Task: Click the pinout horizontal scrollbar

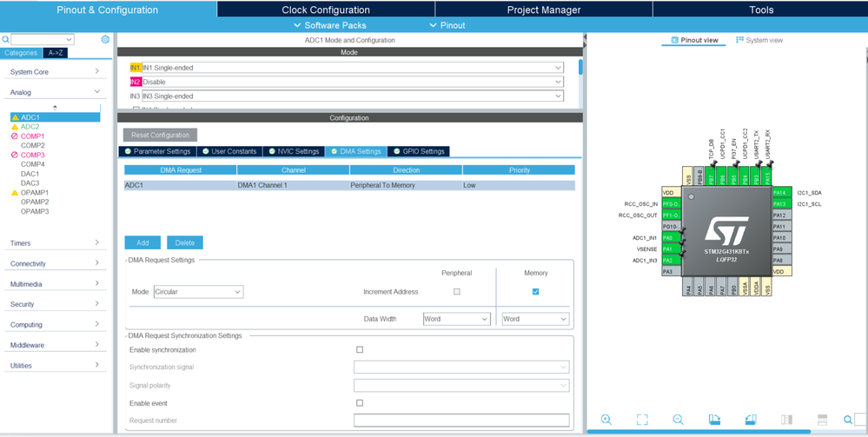Action: pos(699,432)
